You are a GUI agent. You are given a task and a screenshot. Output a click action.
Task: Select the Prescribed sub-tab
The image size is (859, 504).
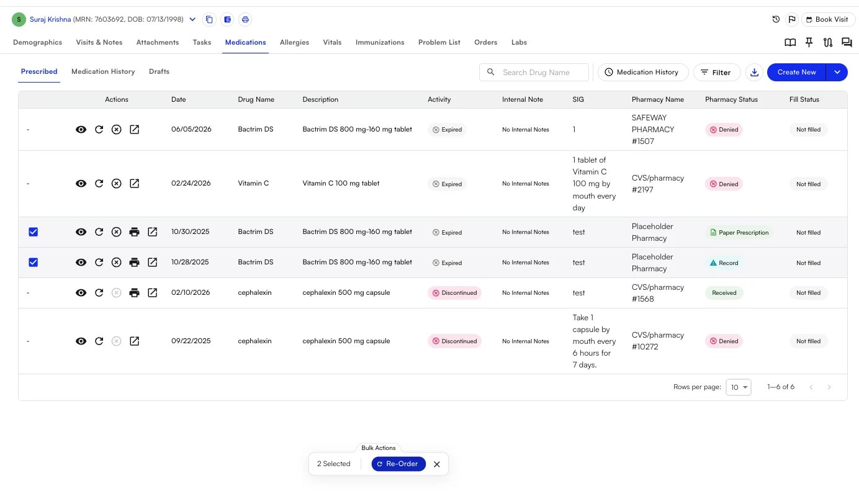[39, 71]
